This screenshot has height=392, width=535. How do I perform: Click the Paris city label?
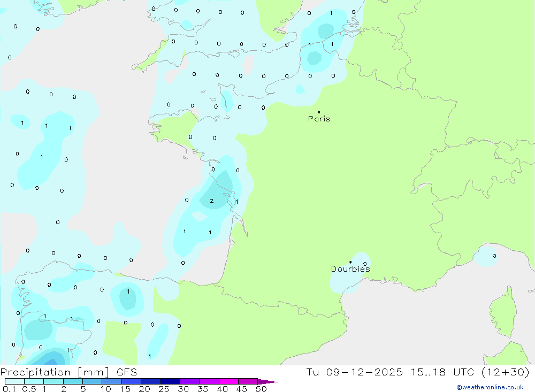319,119
